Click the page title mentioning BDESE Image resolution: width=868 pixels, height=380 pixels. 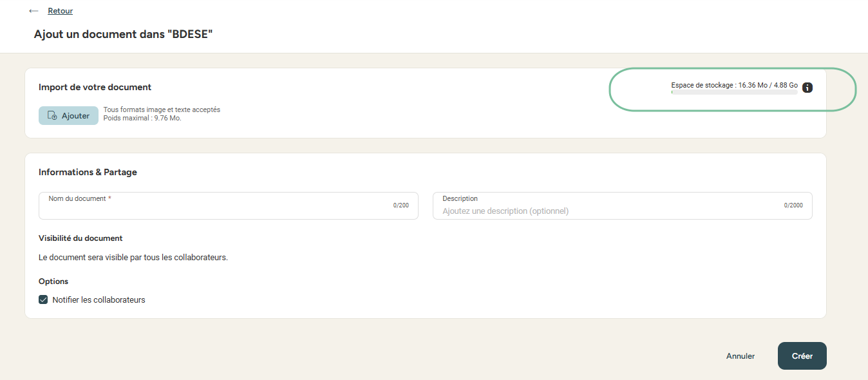pos(123,34)
